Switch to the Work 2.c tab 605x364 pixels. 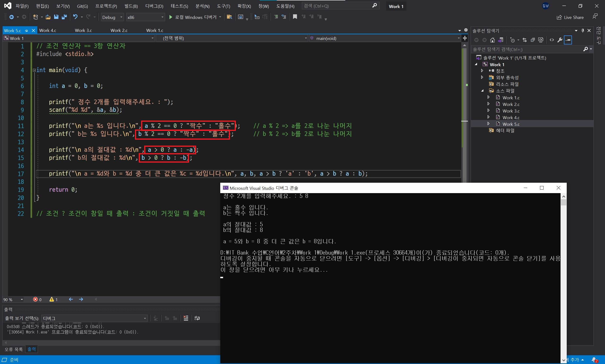coord(119,30)
